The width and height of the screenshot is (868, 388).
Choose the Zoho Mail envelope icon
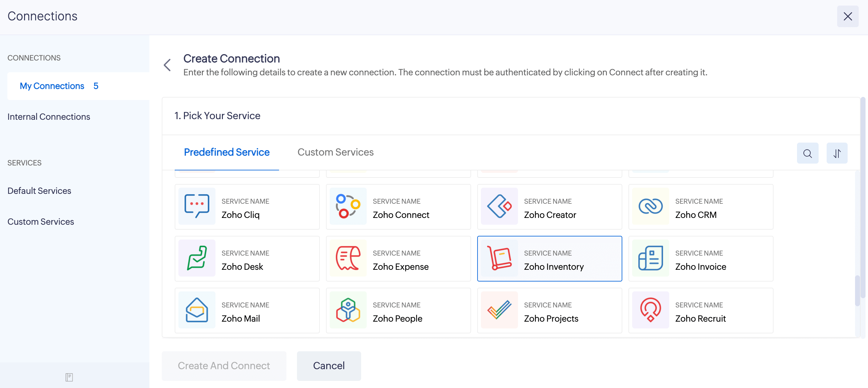[x=197, y=310]
